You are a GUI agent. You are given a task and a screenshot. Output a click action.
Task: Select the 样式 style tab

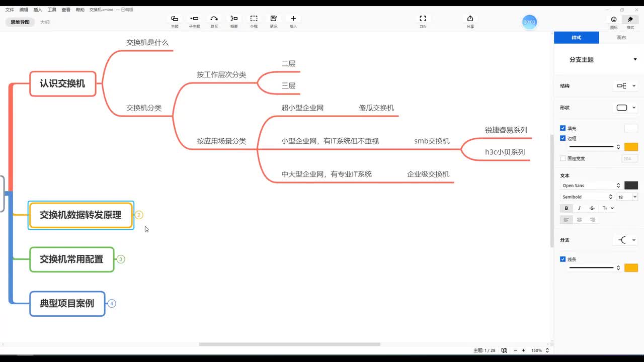(x=577, y=38)
